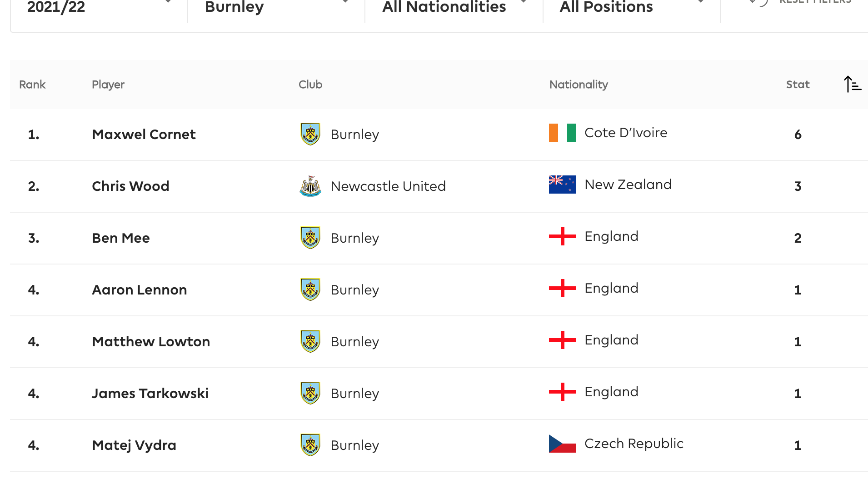Click the Czech Republic flag icon
The width and height of the screenshot is (868, 489).
(x=562, y=444)
